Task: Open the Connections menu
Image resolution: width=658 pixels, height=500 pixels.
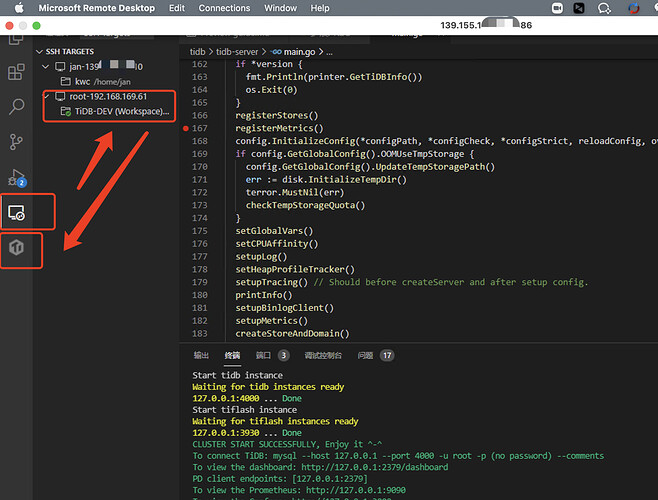Action: 224,8
